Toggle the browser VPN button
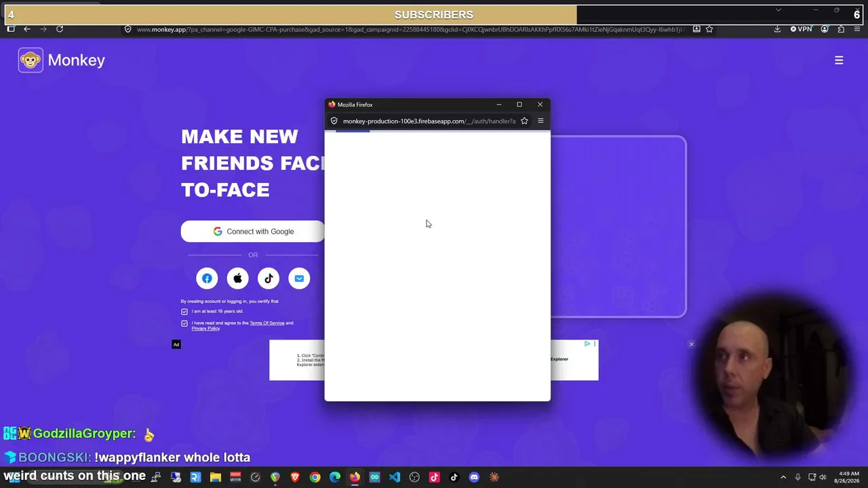The height and width of the screenshot is (488, 868). click(x=802, y=29)
